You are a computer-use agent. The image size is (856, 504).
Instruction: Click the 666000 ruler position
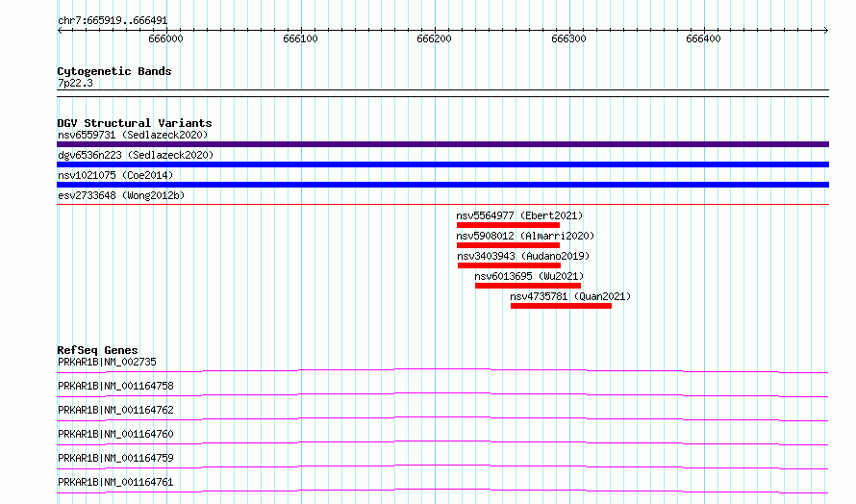click(166, 38)
